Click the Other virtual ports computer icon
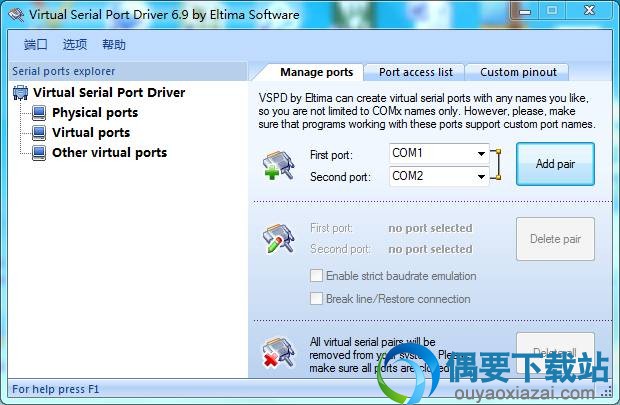 39,153
